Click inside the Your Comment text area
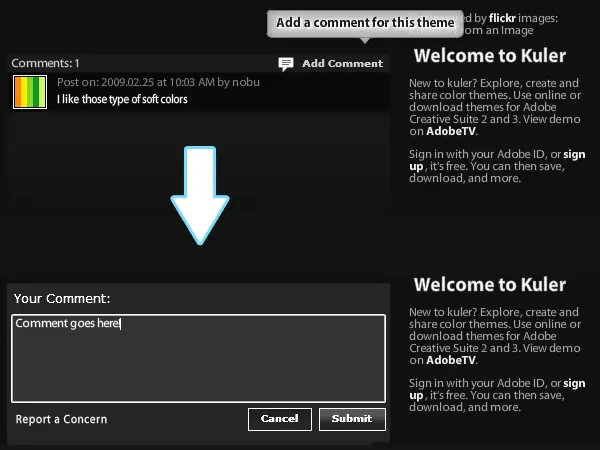The image size is (600, 450). point(198,358)
